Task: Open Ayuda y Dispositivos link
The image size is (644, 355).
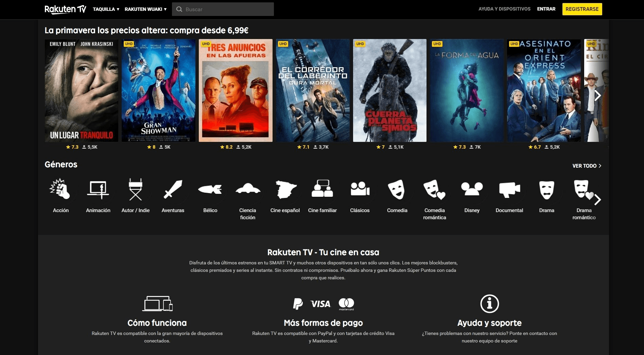Action: (x=504, y=9)
